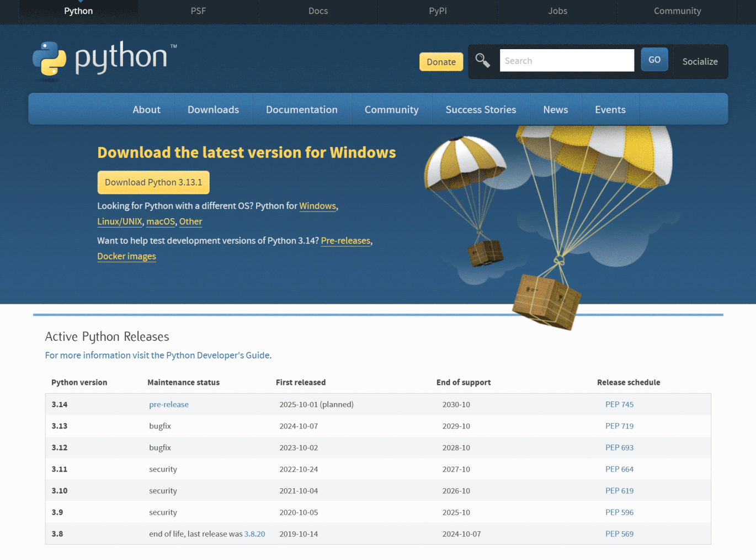Switch to the PSF tab
This screenshot has height=560, width=756.
[198, 11]
